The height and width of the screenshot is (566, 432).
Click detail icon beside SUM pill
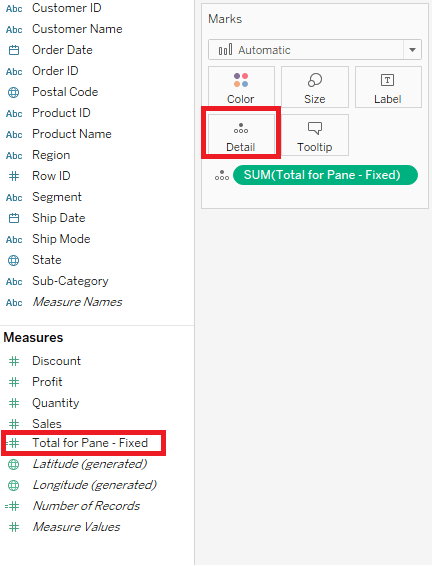222,175
